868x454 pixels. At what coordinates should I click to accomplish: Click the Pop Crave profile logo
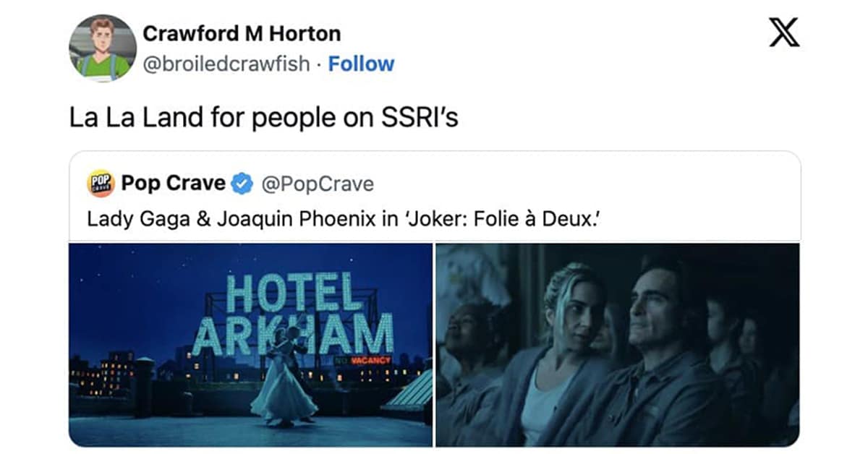[x=101, y=184]
